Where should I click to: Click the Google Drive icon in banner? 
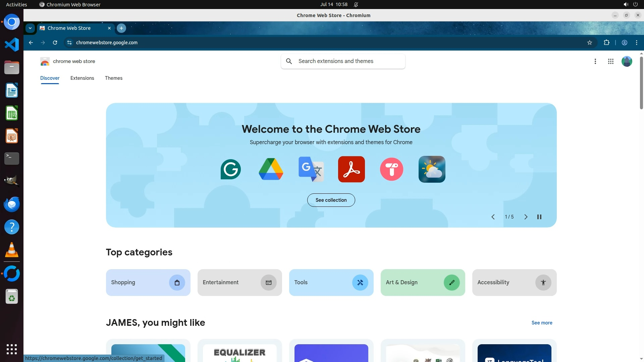pyautogui.click(x=271, y=169)
